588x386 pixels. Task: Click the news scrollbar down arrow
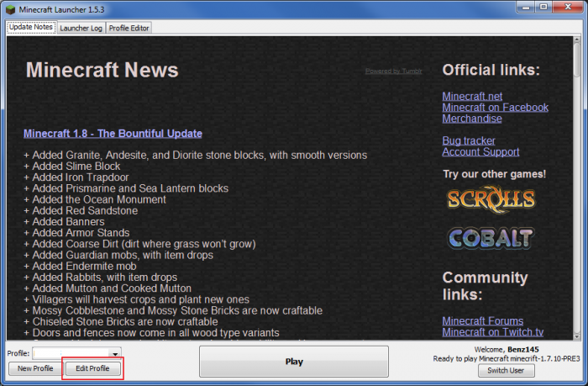coord(577,336)
